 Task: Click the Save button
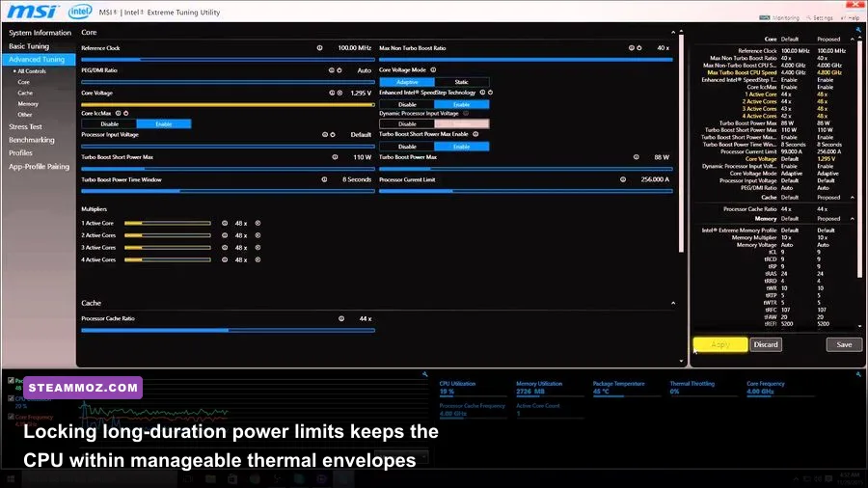coord(844,344)
